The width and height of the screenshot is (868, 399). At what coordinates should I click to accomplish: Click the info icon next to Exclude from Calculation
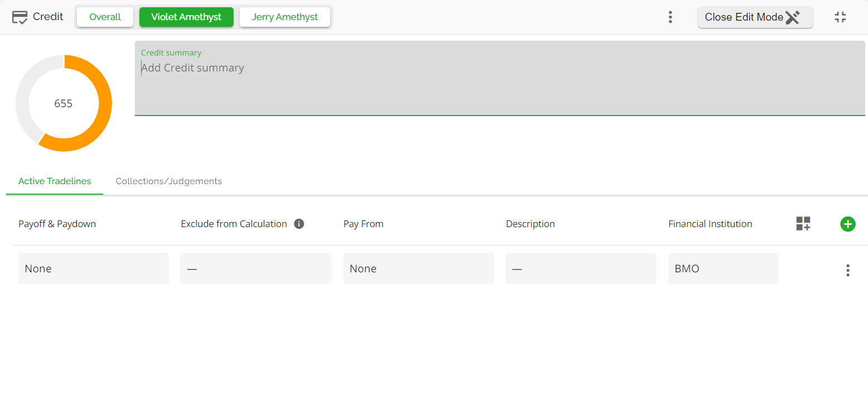(299, 224)
